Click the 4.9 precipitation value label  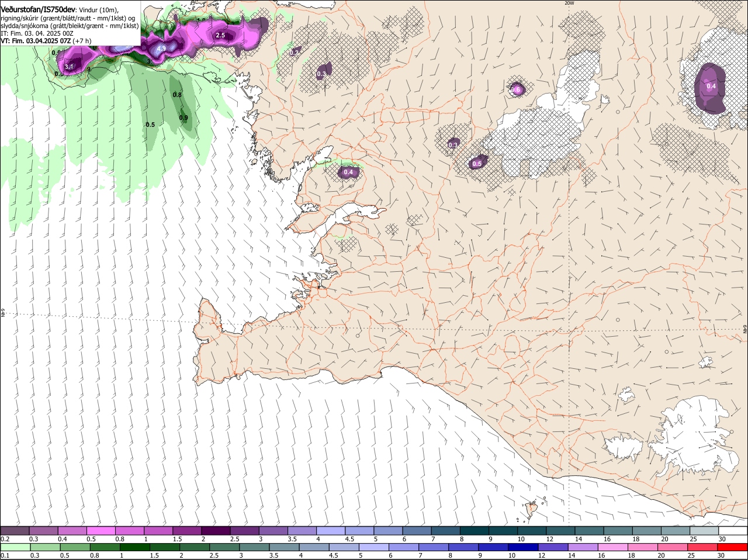click(162, 48)
